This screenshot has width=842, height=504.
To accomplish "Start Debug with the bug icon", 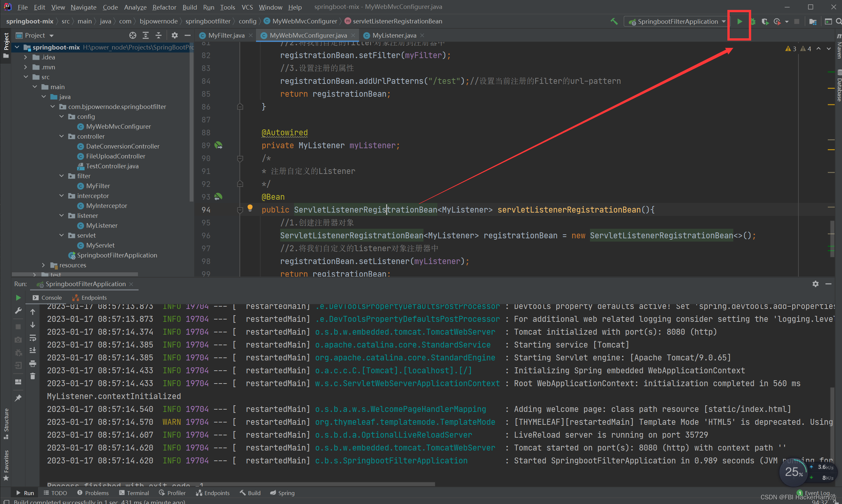I will [753, 21].
